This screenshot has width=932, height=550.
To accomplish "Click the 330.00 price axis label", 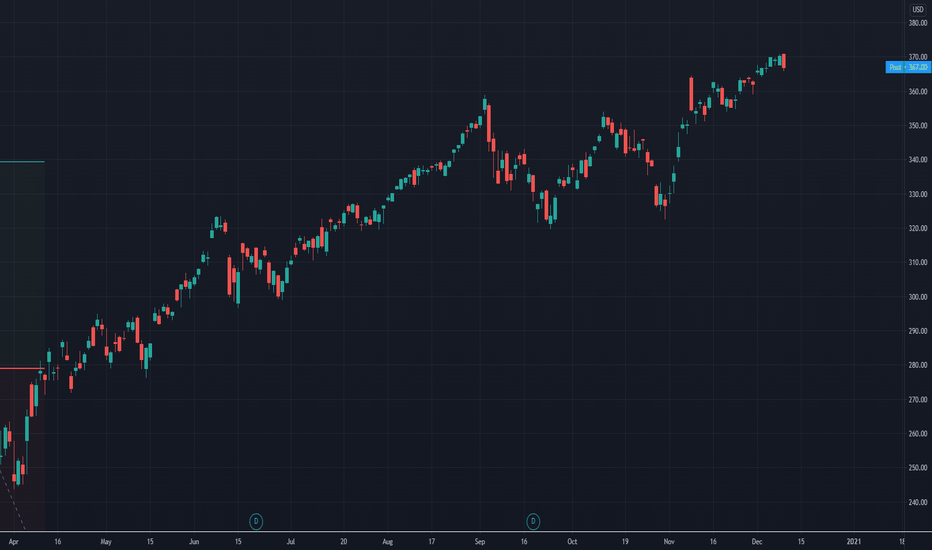I will [x=918, y=194].
